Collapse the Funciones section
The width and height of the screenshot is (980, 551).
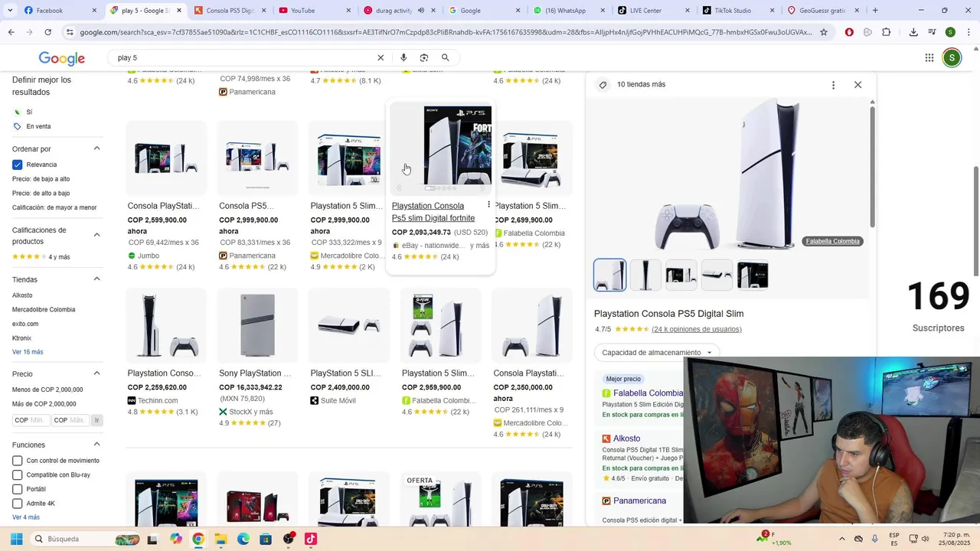click(x=96, y=445)
